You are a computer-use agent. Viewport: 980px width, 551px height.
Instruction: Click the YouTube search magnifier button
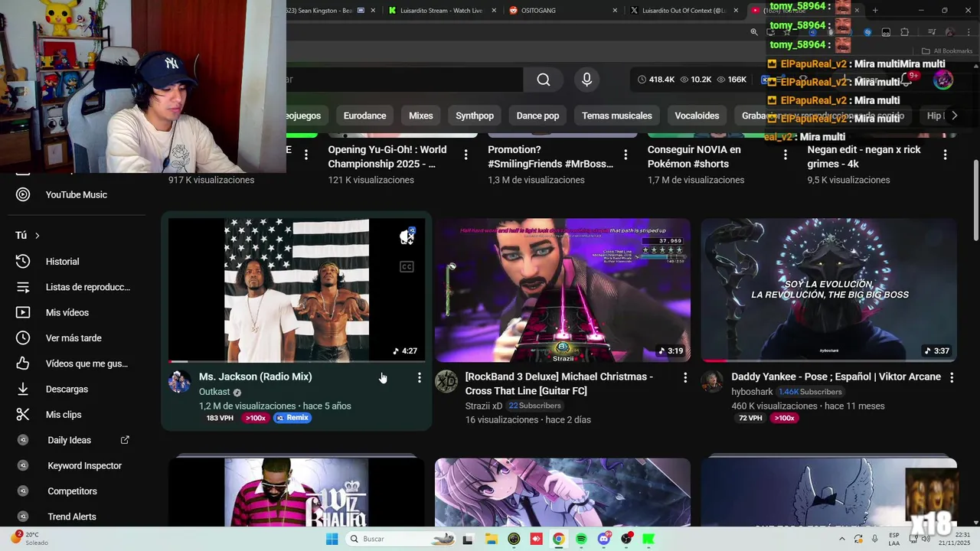coord(544,80)
